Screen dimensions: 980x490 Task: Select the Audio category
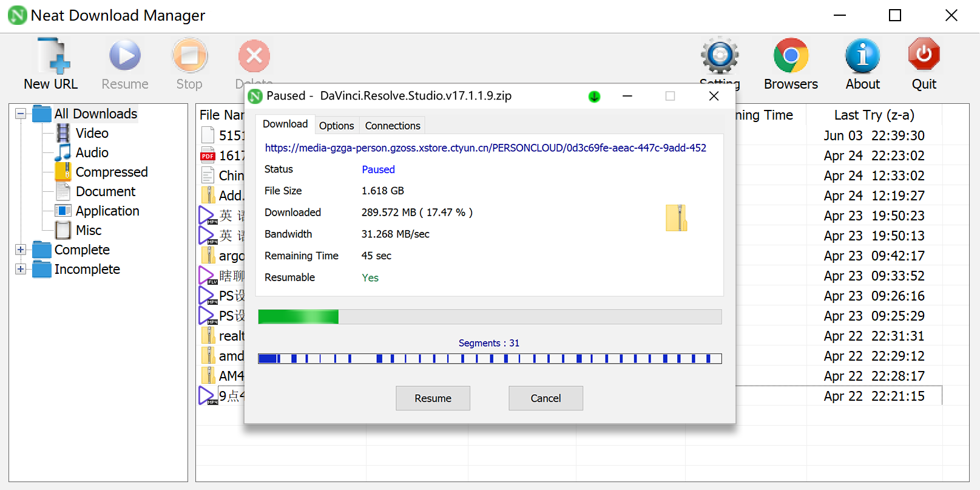pyautogui.click(x=92, y=152)
